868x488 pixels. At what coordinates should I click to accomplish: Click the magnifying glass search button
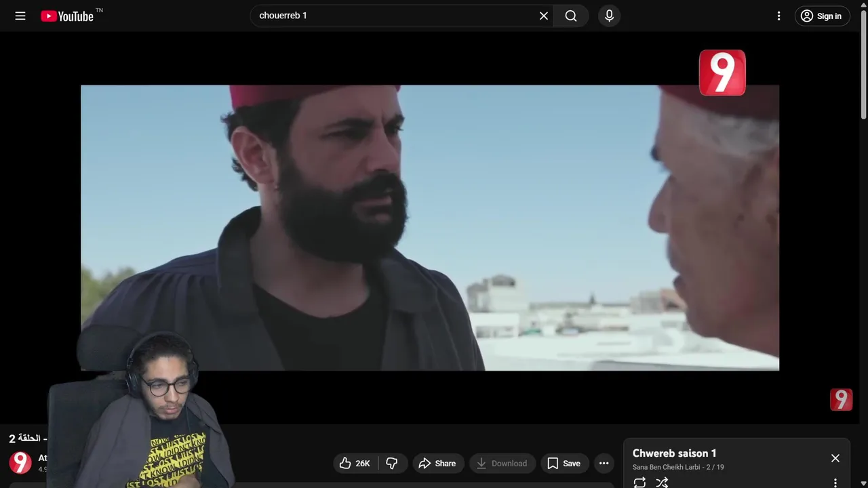coord(571,16)
